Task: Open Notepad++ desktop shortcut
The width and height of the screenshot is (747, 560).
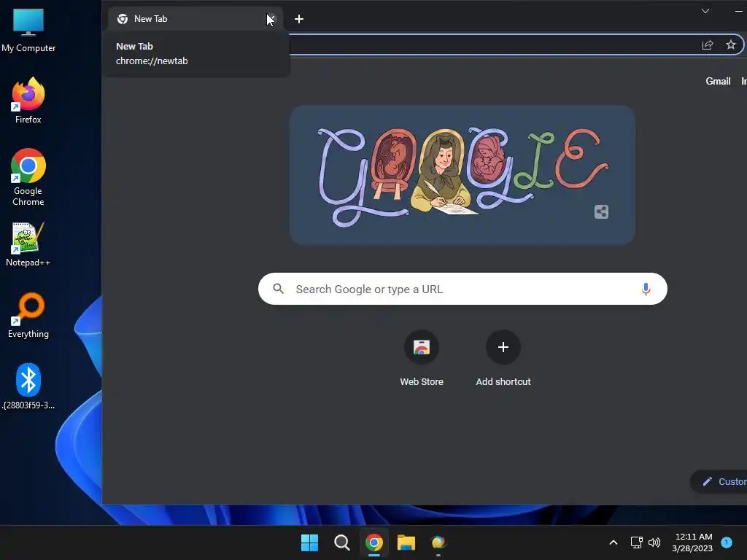Action: (x=28, y=244)
